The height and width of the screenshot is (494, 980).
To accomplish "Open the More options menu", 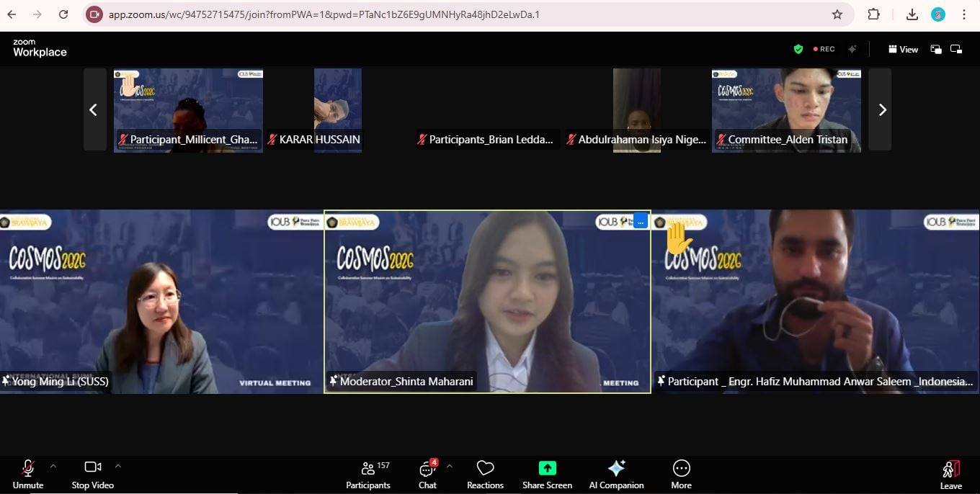I will click(681, 474).
